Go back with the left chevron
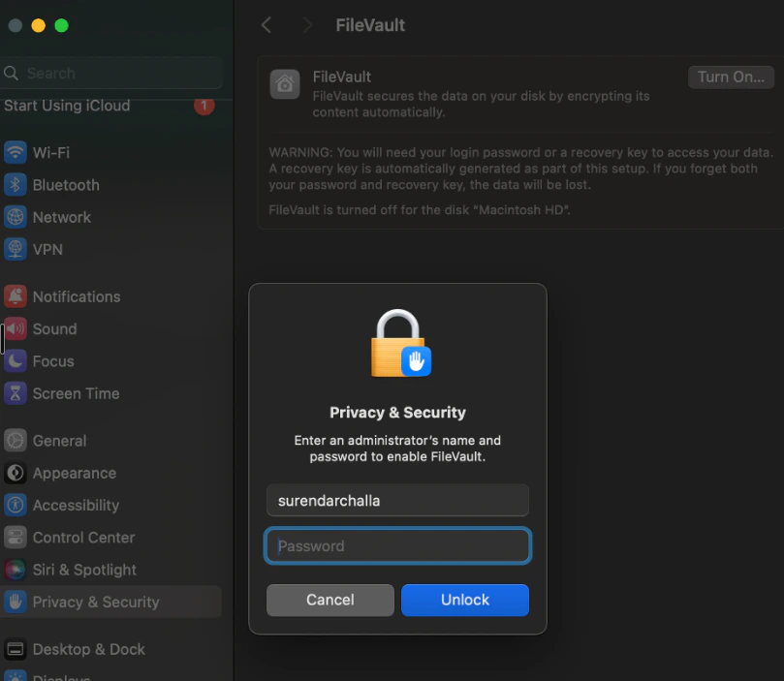Viewport: 784px width, 681px height. (x=267, y=25)
